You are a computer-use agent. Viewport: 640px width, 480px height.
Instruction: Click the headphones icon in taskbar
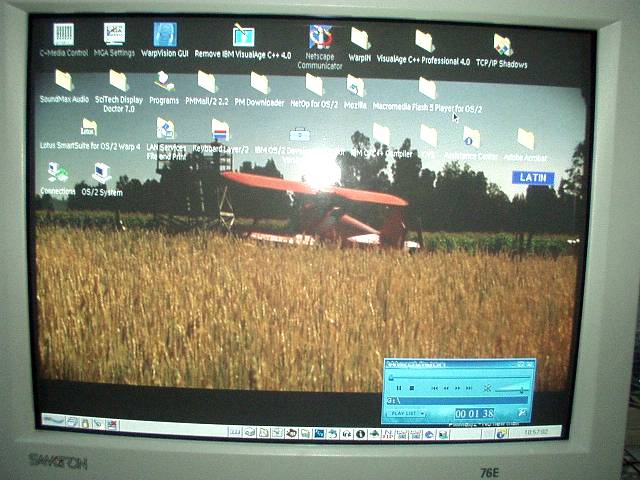click(347, 434)
